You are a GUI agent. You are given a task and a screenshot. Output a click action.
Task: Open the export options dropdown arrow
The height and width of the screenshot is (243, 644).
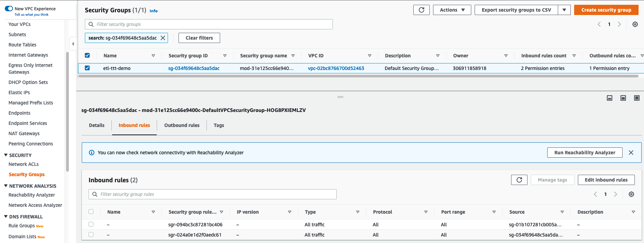(x=564, y=10)
